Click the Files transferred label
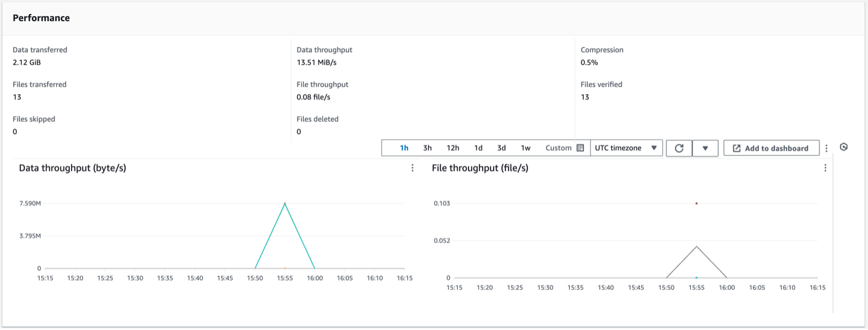The height and width of the screenshot is (330, 868). coord(39,84)
